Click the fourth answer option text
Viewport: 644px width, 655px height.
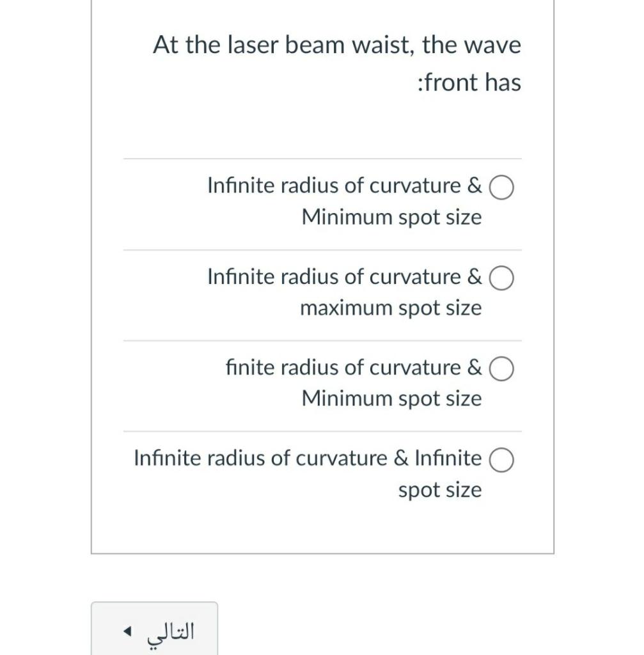pos(307,473)
